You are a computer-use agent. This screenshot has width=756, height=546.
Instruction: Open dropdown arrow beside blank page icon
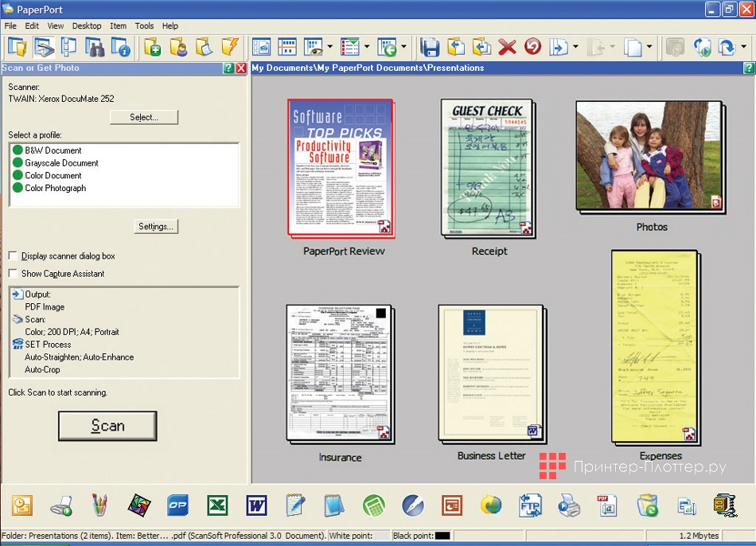(x=649, y=48)
